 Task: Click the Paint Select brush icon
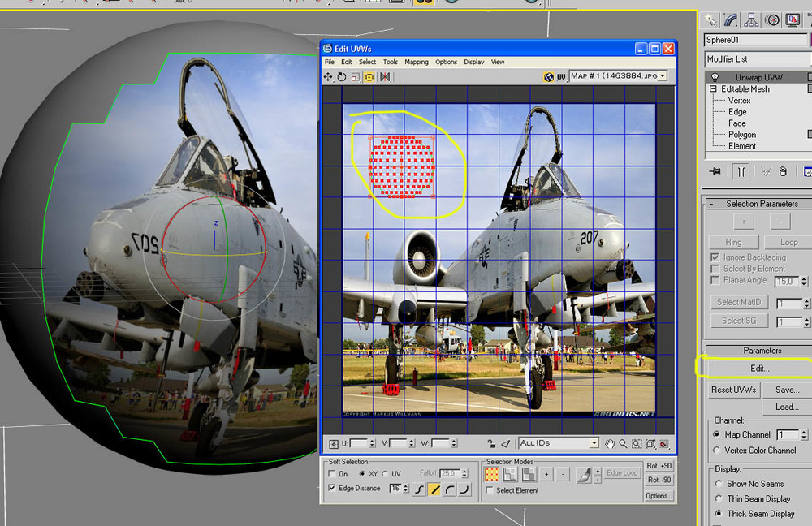coord(584,474)
